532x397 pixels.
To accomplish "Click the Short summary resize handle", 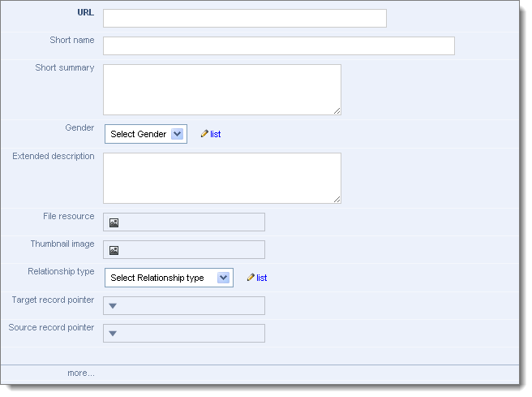I will tap(337, 111).
